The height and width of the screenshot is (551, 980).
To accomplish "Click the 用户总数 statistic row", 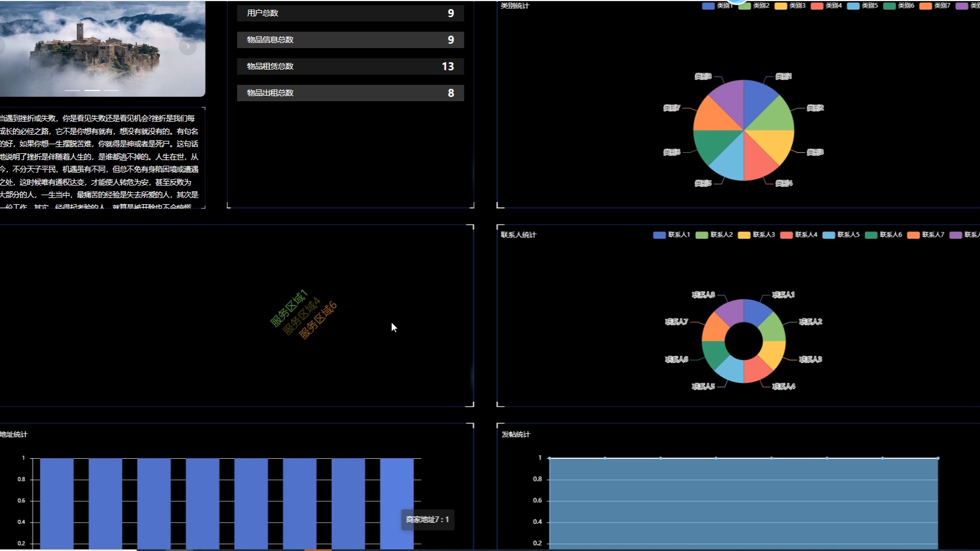I will pos(350,13).
